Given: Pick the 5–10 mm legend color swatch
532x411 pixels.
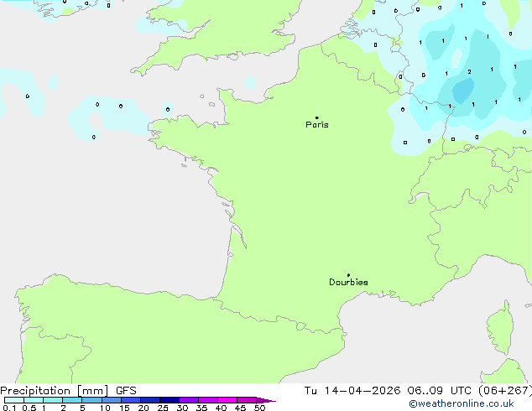Looking at the screenshot, I should point(91,400).
